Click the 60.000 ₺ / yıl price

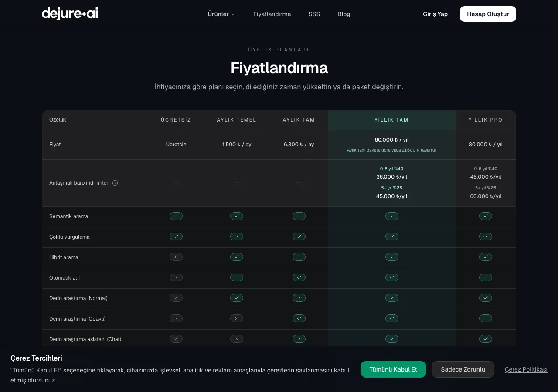pyautogui.click(x=391, y=140)
